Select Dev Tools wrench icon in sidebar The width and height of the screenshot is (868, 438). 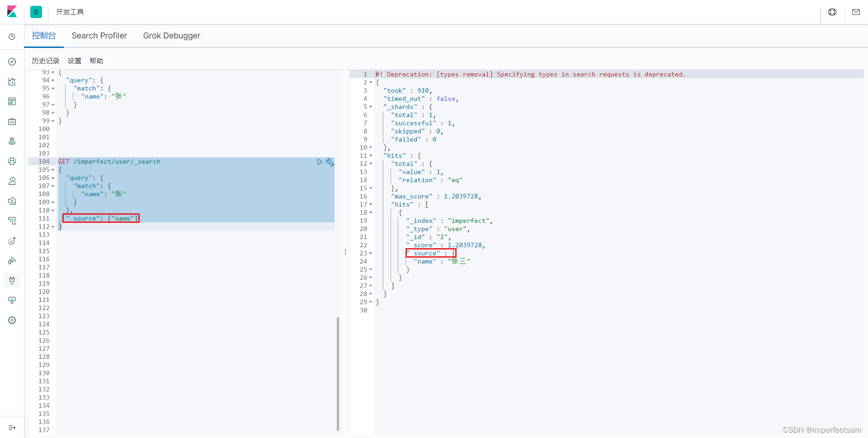click(x=12, y=280)
